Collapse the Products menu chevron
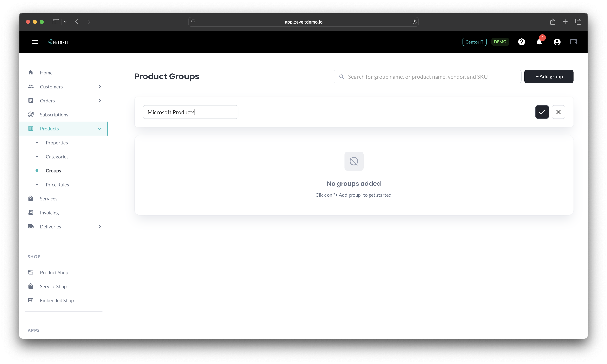This screenshot has width=607, height=364. pos(100,129)
